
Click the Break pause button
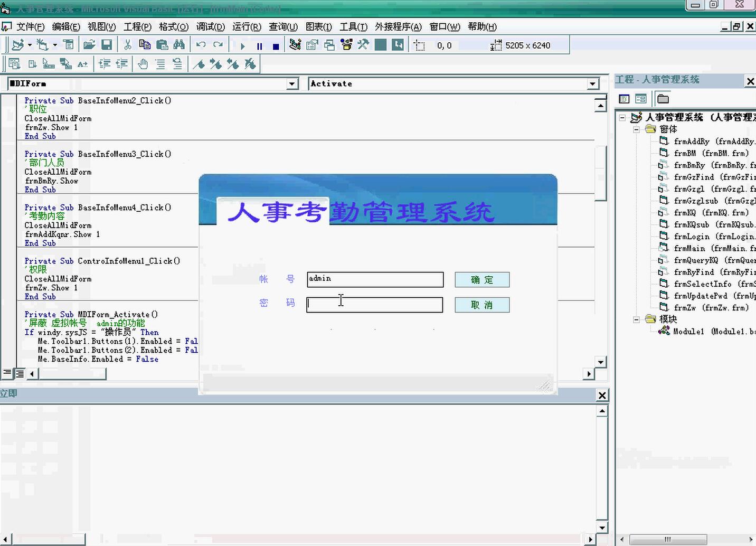259,46
